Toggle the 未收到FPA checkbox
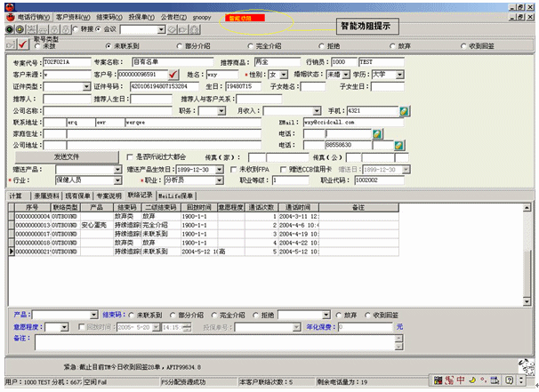539x392 pixels. tap(231, 169)
